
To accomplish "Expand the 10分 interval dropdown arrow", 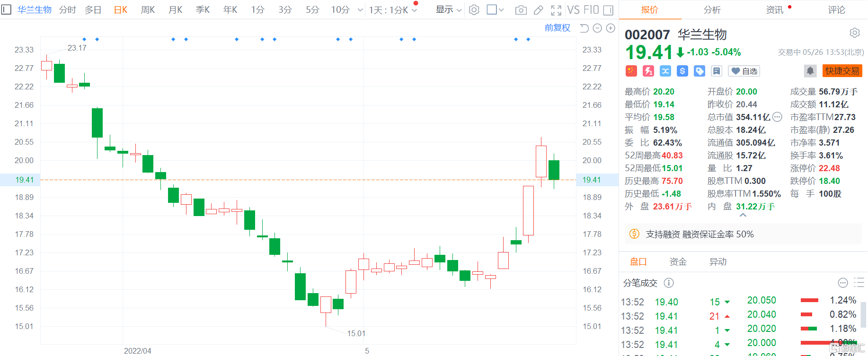I will pos(360,10).
